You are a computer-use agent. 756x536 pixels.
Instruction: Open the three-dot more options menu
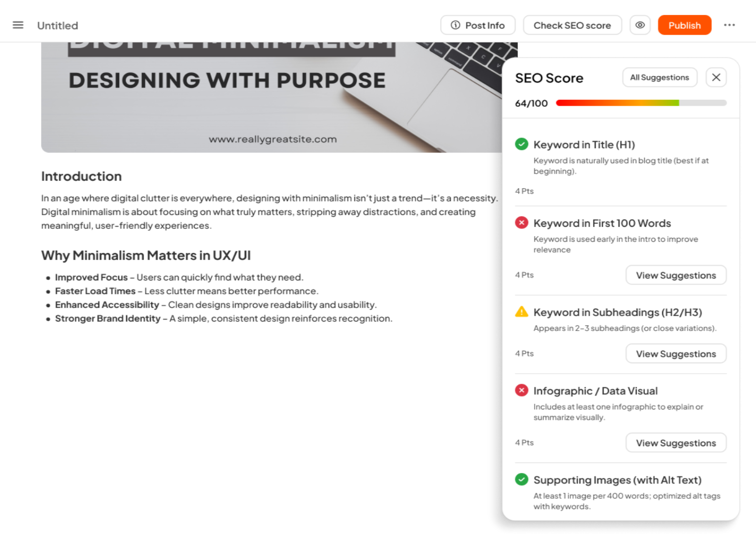729,25
